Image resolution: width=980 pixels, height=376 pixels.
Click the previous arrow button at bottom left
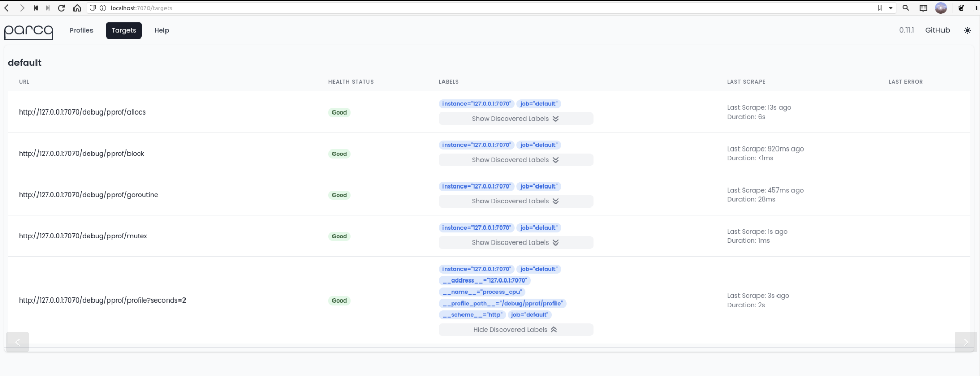17,342
